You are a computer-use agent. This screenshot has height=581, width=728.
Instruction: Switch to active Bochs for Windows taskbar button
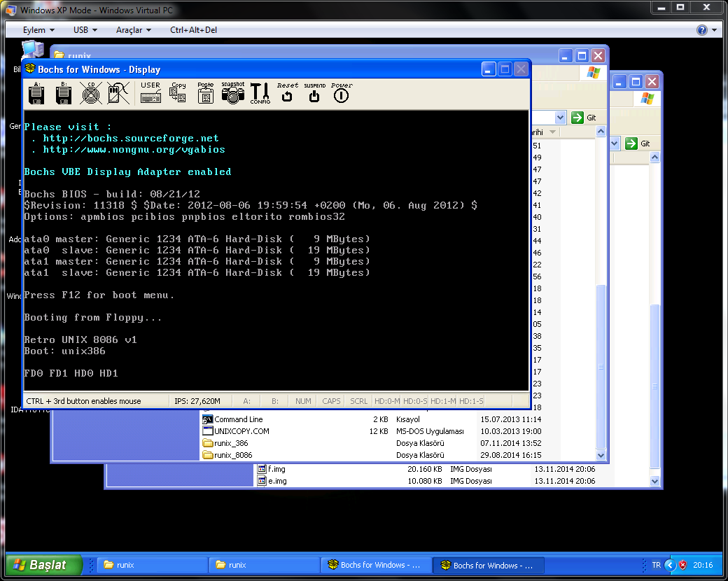point(489,565)
